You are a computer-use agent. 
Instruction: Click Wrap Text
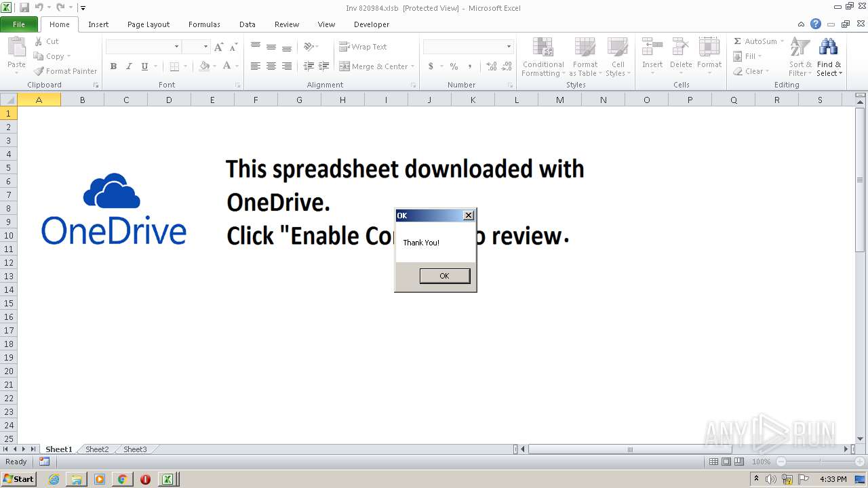click(363, 47)
